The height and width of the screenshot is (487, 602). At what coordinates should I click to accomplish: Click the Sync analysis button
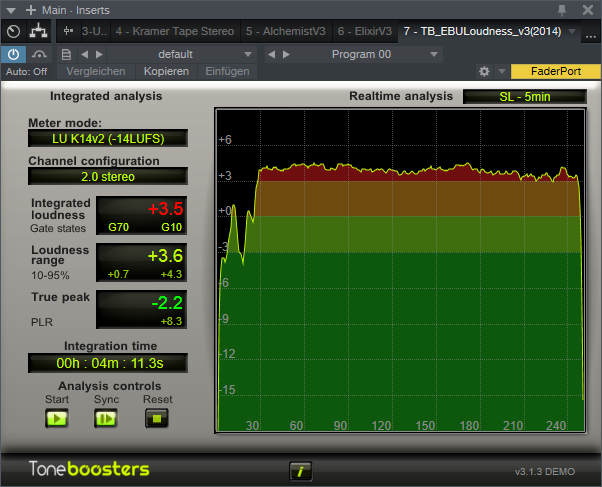pos(106,418)
